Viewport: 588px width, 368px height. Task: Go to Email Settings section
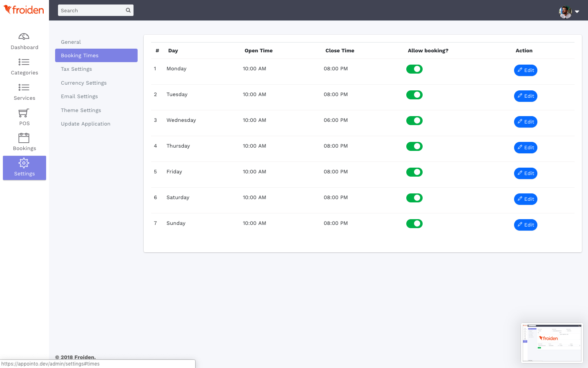79,96
